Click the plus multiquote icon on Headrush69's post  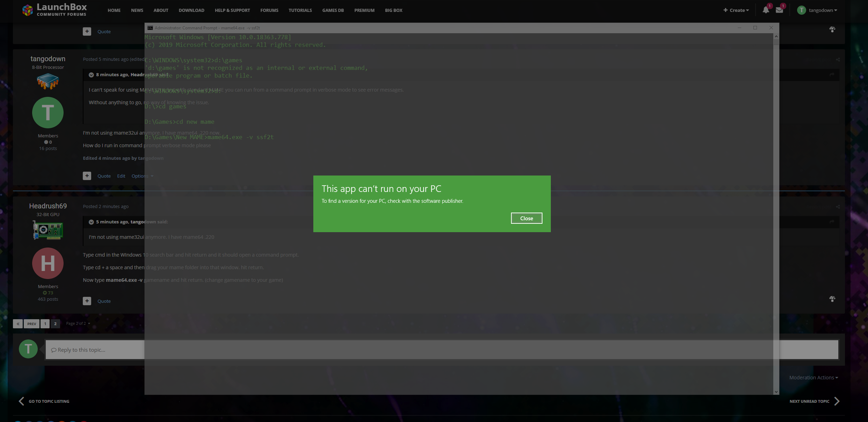tap(87, 301)
